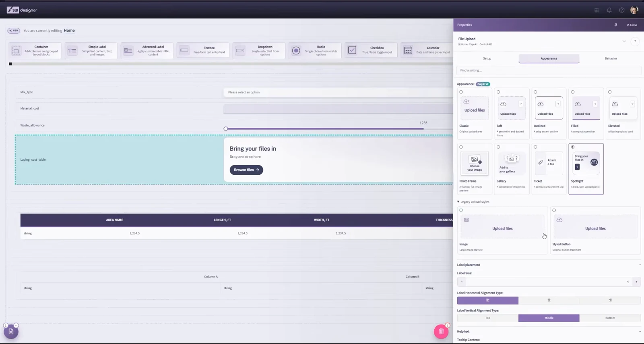Image resolution: width=644 pixels, height=344 pixels.
Task: Select the Gallery appearance radio button
Action: tap(498, 147)
